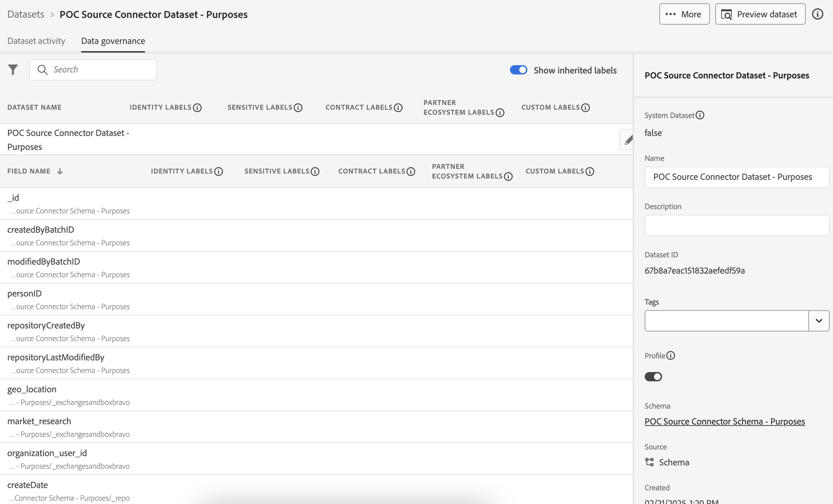Click the Datasets breadcrumb link

tap(26, 14)
